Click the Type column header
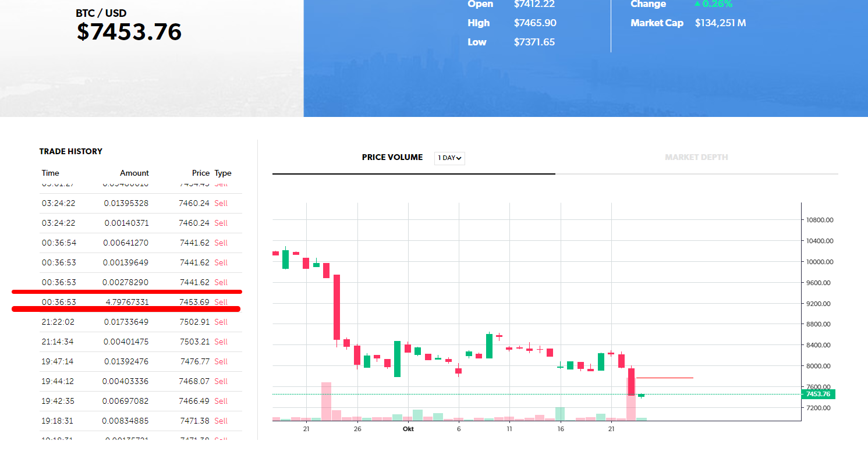The height and width of the screenshot is (462, 868). tap(223, 173)
